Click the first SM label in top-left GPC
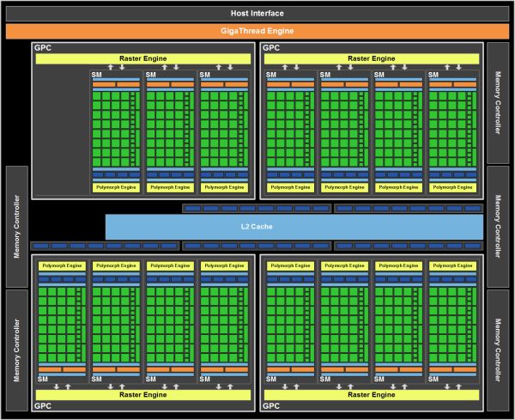This screenshot has width=515, height=420. [x=96, y=75]
